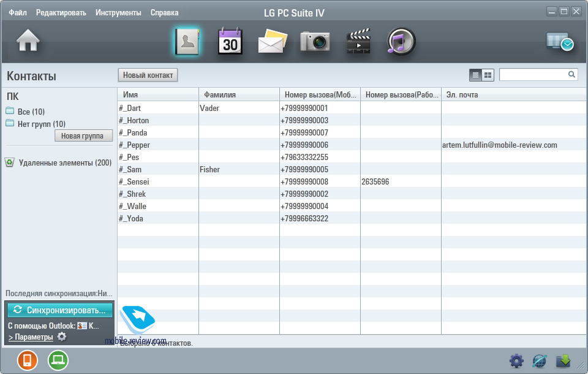Click the contacts search field
This screenshot has height=374, width=588.
coord(533,74)
